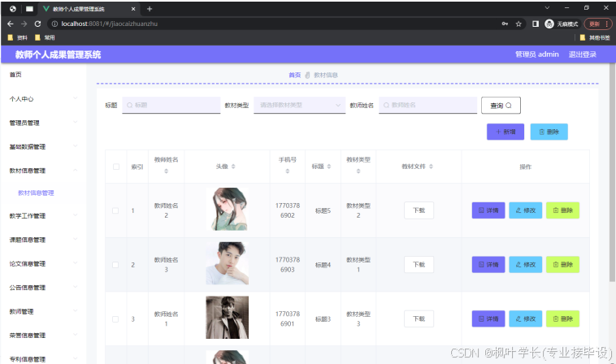Go back with the browser back arrow
Image resolution: width=616 pixels, height=364 pixels.
[11, 24]
